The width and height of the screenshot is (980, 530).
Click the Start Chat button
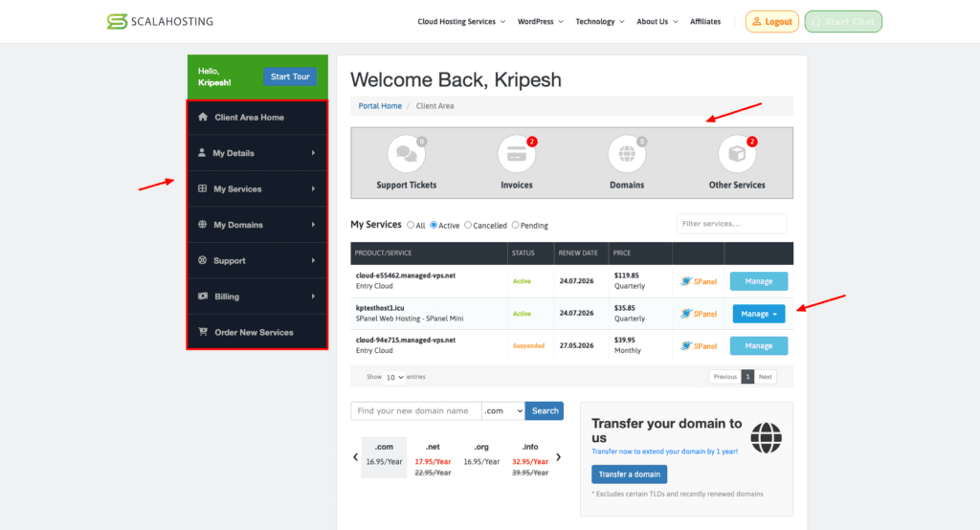coord(843,21)
